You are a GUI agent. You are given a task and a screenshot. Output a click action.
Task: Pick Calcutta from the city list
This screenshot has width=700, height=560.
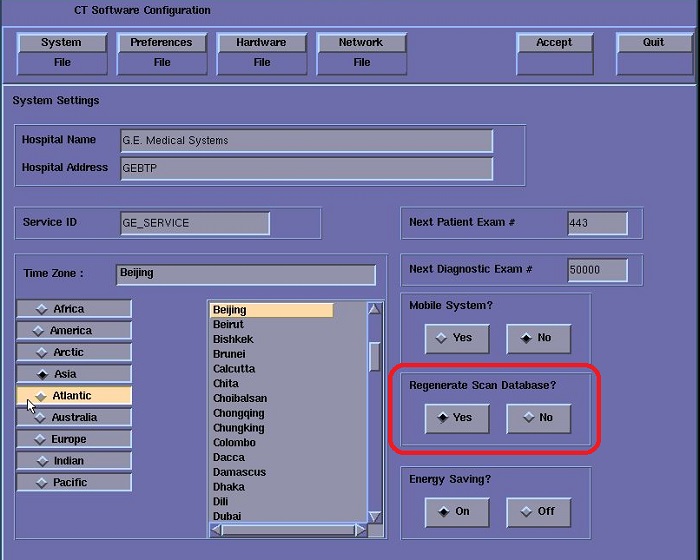(234, 368)
